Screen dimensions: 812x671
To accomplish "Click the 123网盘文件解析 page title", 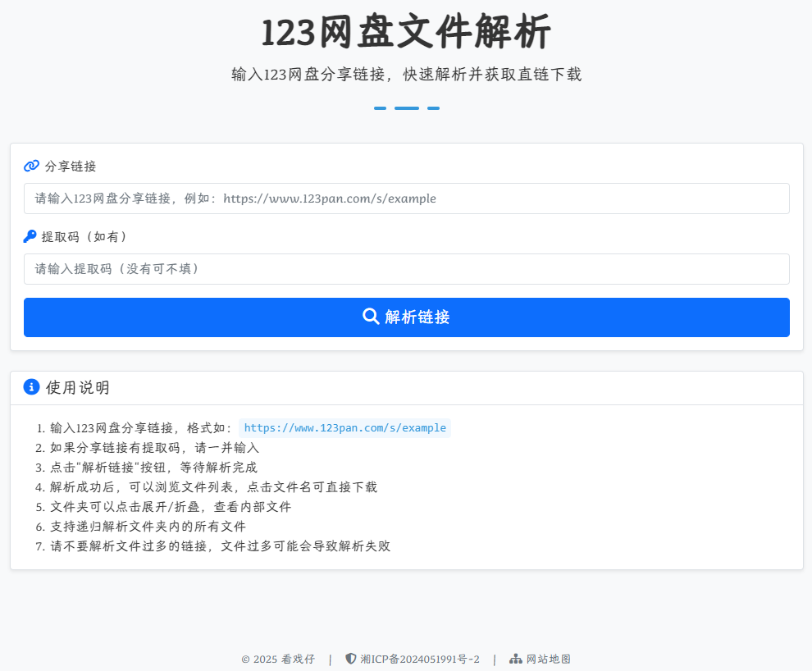I will tap(406, 34).
